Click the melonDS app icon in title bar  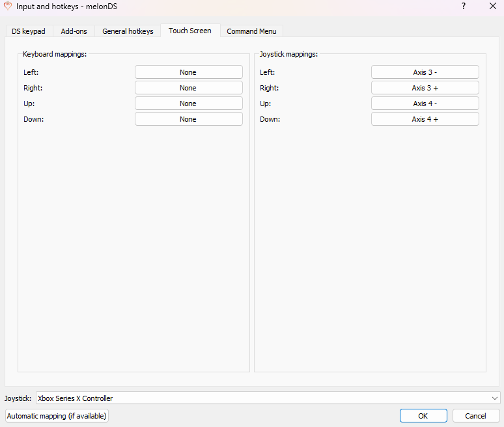pyautogui.click(x=8, y=7)
